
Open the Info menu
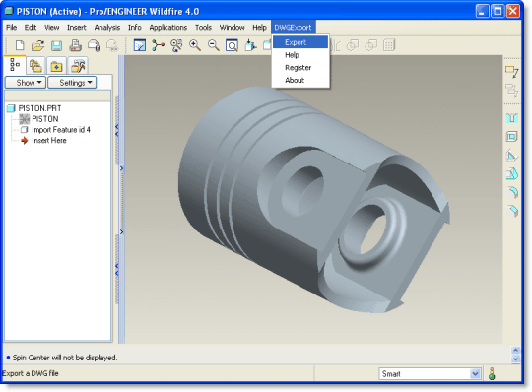[134, 28]
